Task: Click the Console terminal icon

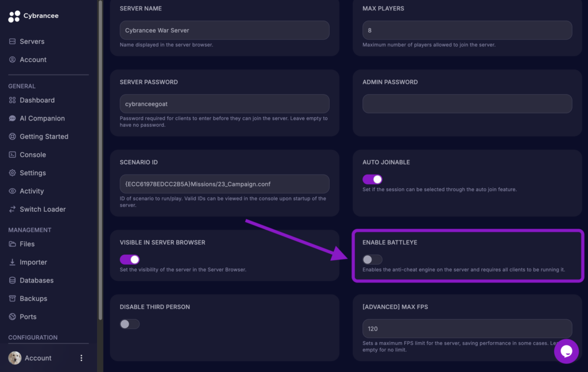Action: 13,154
